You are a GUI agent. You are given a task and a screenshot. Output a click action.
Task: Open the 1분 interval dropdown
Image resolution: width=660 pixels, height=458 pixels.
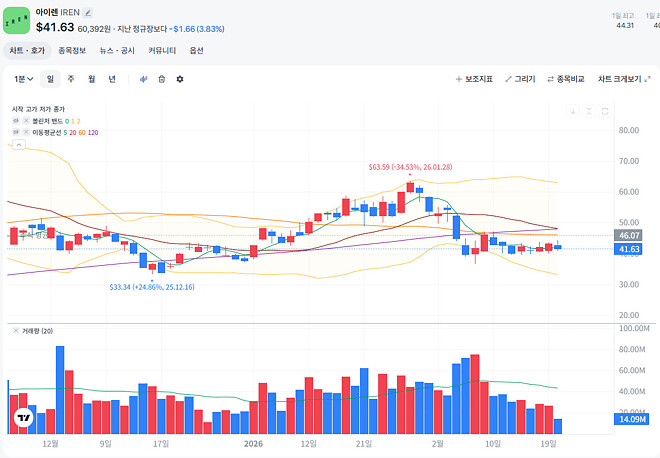[24, 79]
